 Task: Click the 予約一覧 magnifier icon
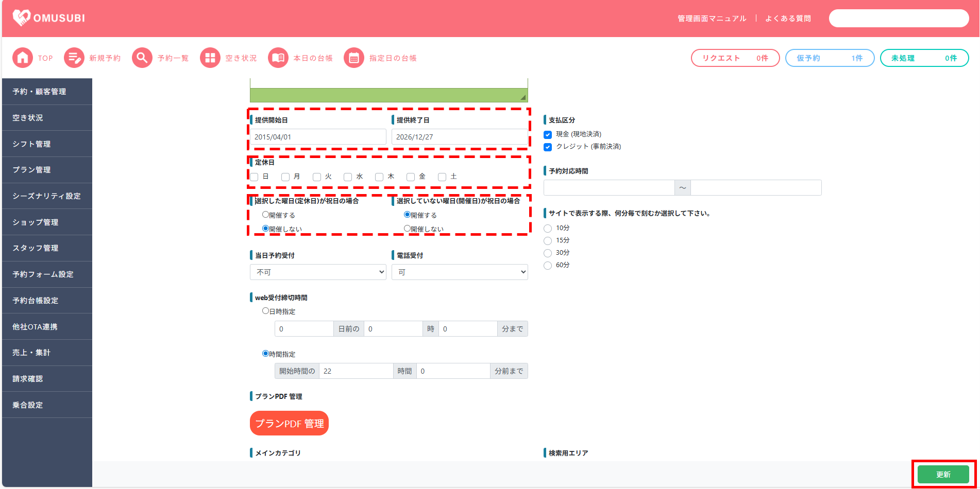(142, 58)
